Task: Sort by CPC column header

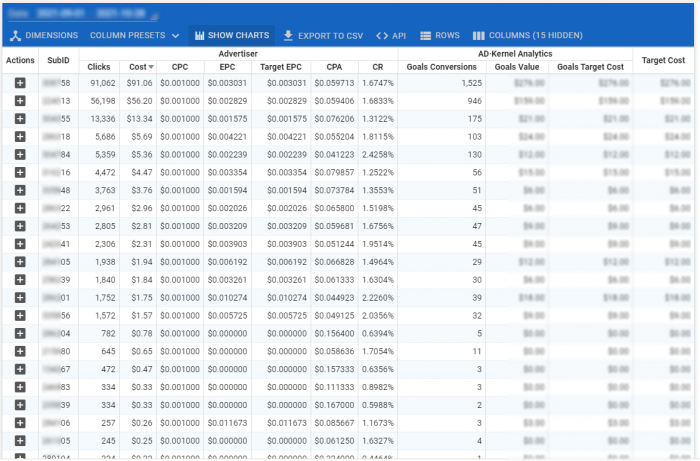Action: [180, 67]
